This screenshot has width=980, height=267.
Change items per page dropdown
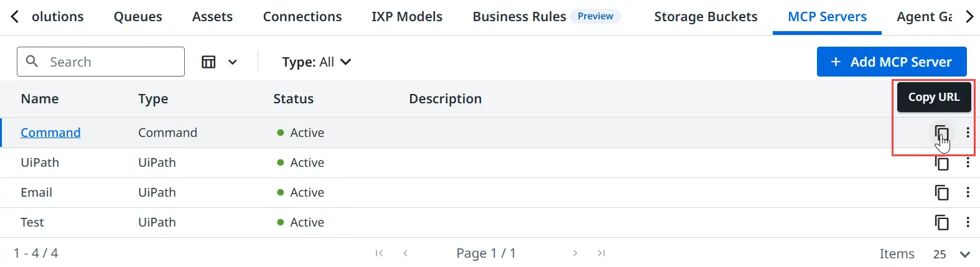(951, 254)
